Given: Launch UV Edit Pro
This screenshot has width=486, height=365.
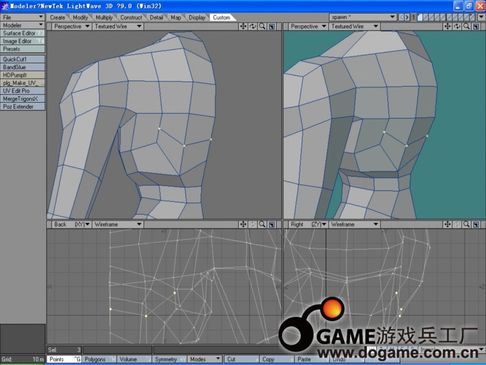Looking at the screenshot, I should point(23,91).
